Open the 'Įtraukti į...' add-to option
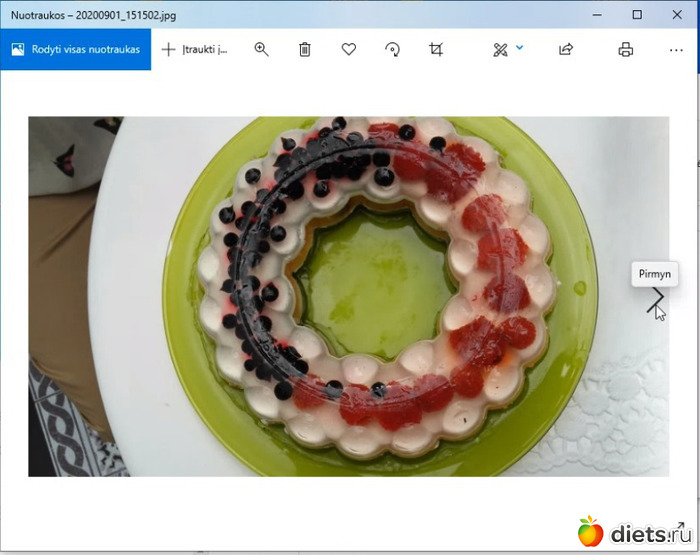This screenshot has width=700, height=555. pyautogui.click(x=195, y=49)
